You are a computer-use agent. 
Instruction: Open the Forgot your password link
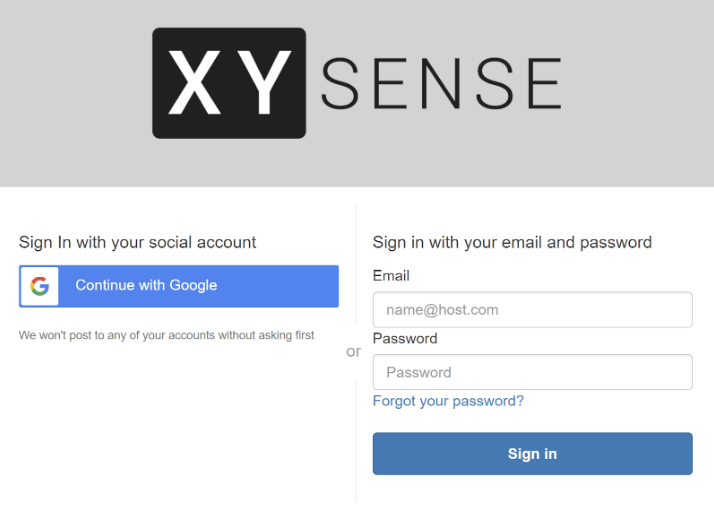448,401
